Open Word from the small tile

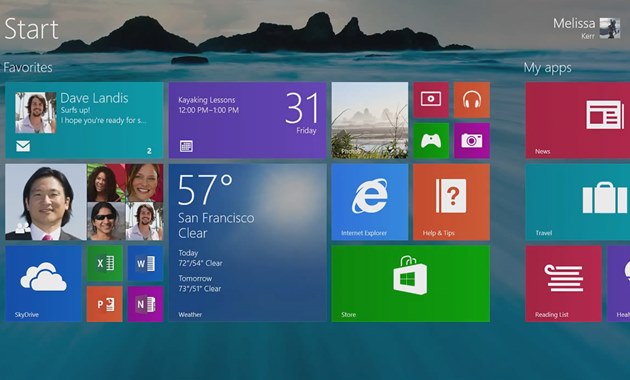point(145,264)
